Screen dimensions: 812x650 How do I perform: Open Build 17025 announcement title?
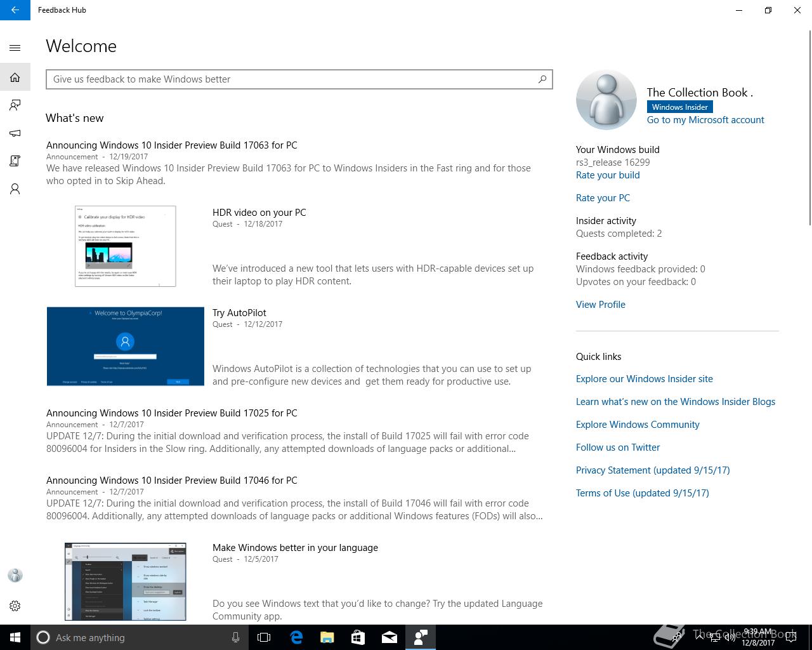[172, 413]
